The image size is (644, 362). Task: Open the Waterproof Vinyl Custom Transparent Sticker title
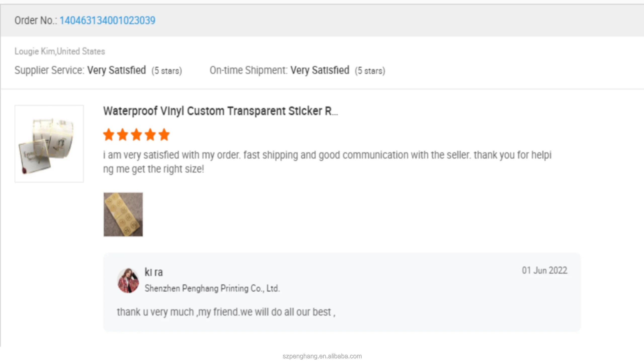pyautogui.click(x=220, y=111)
